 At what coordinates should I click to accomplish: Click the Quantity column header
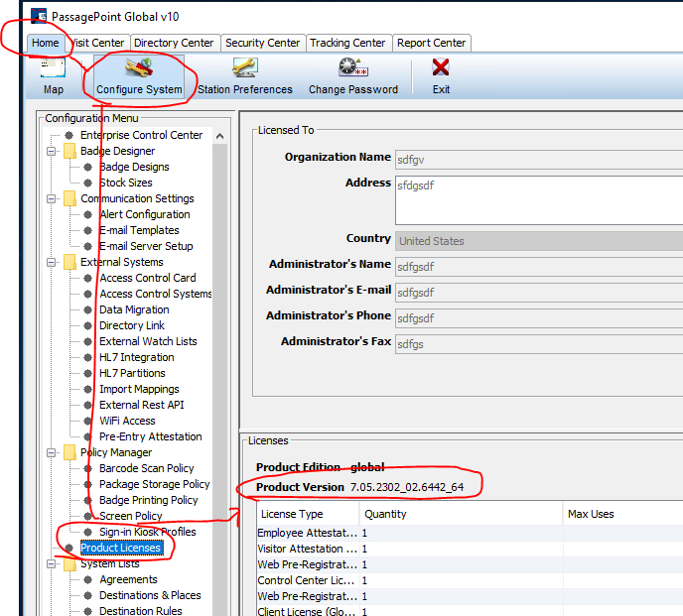(x=461, y=514)
